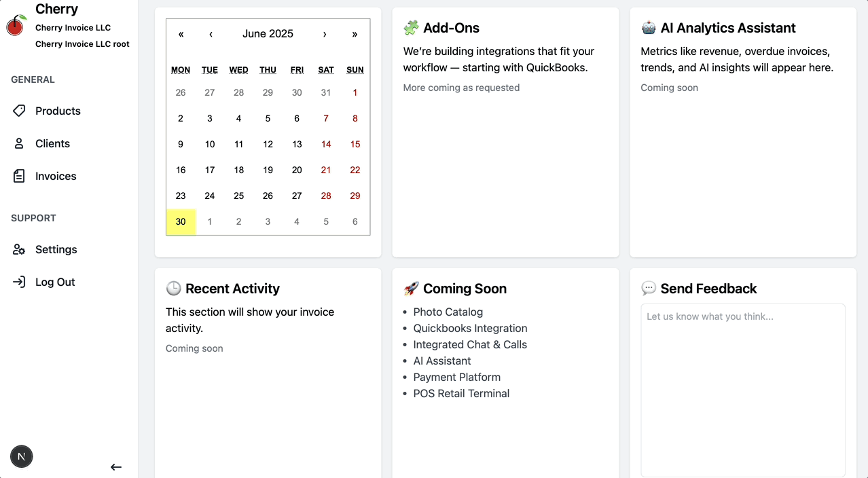
Task: Select June 14 in the calendar
Action: coord(326,144)
